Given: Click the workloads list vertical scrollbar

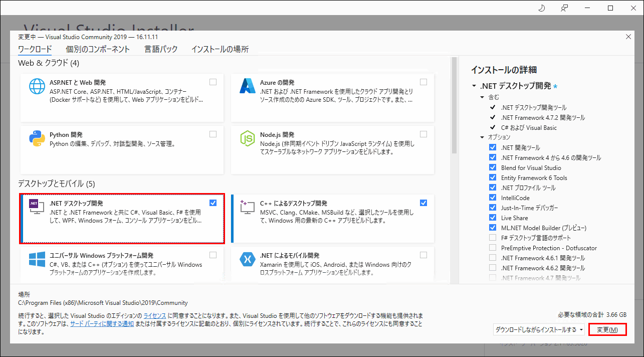Looking at the screenshot, I should pyautogui.click(x=454, y=105).
